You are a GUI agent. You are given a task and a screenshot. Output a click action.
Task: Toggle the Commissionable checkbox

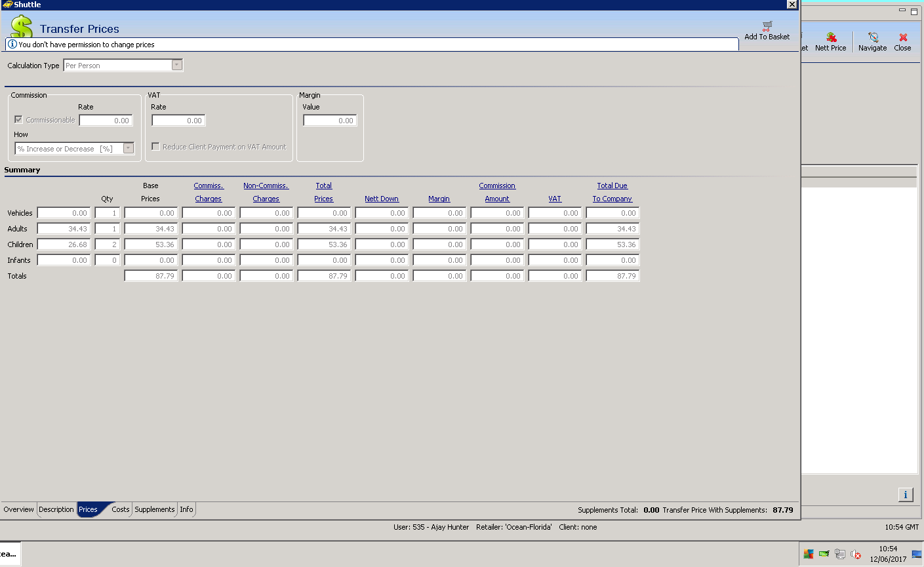(18, 120)
